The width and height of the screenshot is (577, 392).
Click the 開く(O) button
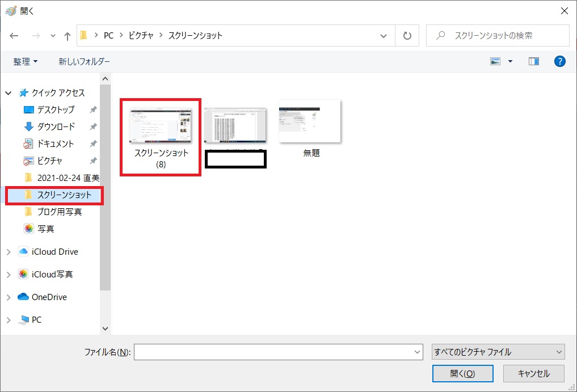(x=462, y=374)
